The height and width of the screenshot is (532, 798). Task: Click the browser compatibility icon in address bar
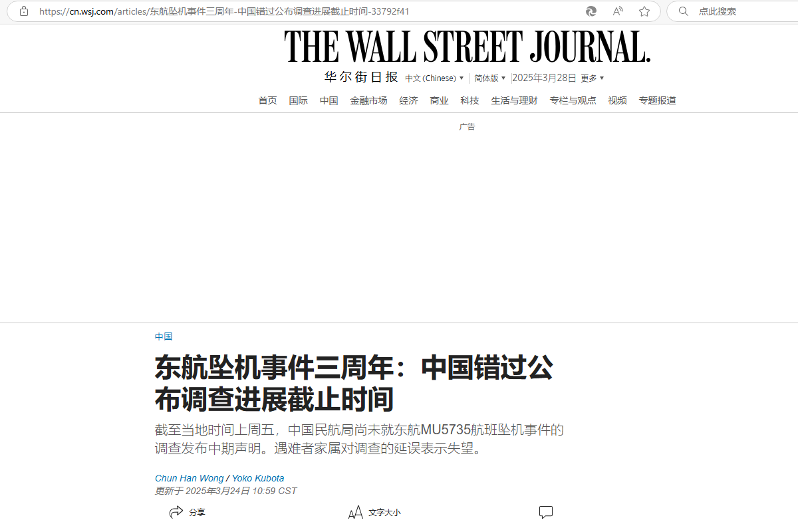(x=591, y=11)
